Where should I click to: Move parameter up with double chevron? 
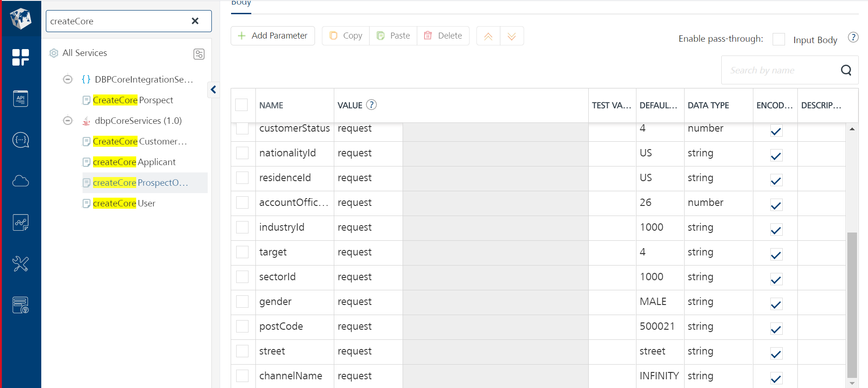(488, 36)
